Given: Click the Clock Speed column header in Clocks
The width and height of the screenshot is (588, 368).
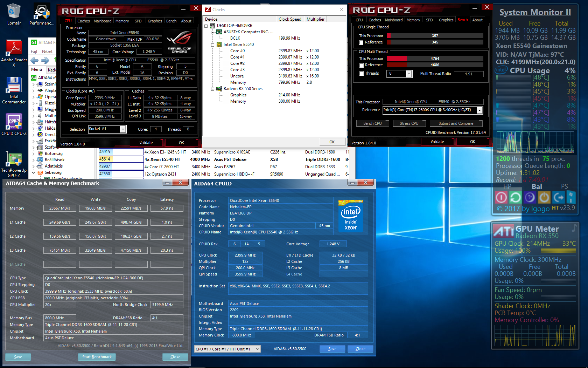Looking at the screenshot, I should [290, 19].
